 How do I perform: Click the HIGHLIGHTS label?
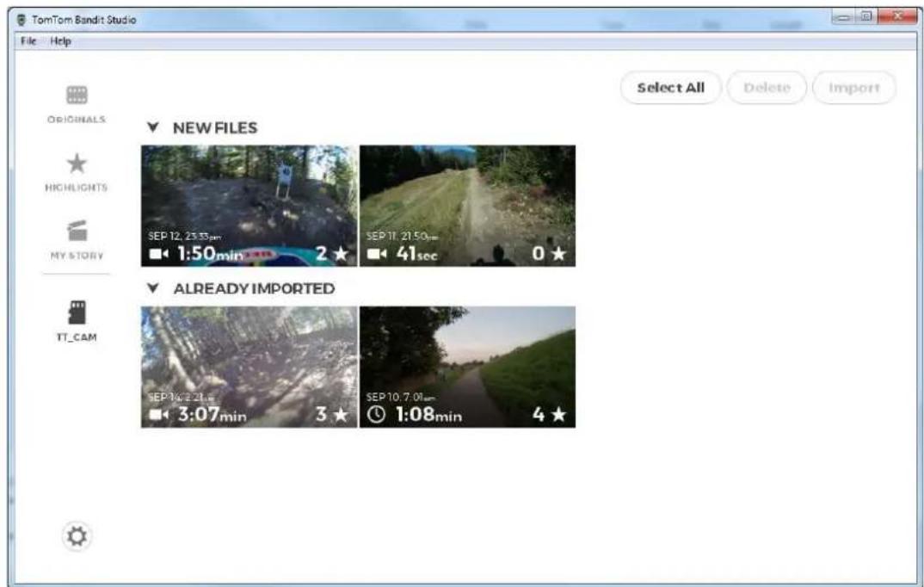coord(77,188)
